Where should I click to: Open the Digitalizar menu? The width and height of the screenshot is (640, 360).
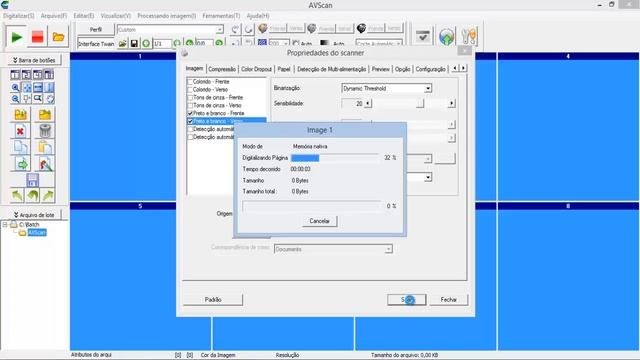[18, 16]
